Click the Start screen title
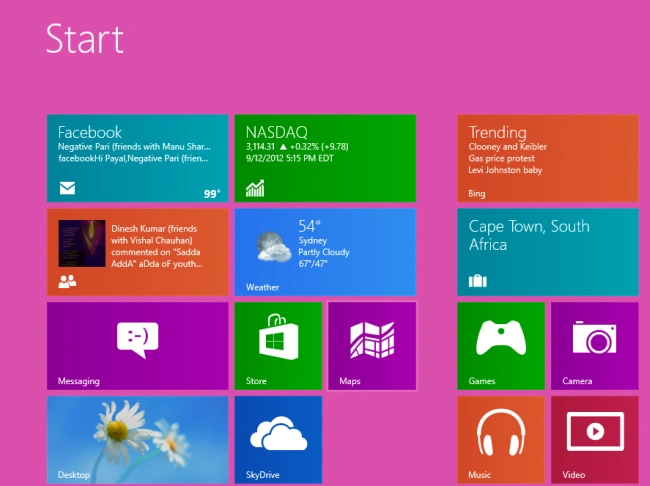Image resolution: width=650 pixels, height=486 pixels. tap(85, 39)
